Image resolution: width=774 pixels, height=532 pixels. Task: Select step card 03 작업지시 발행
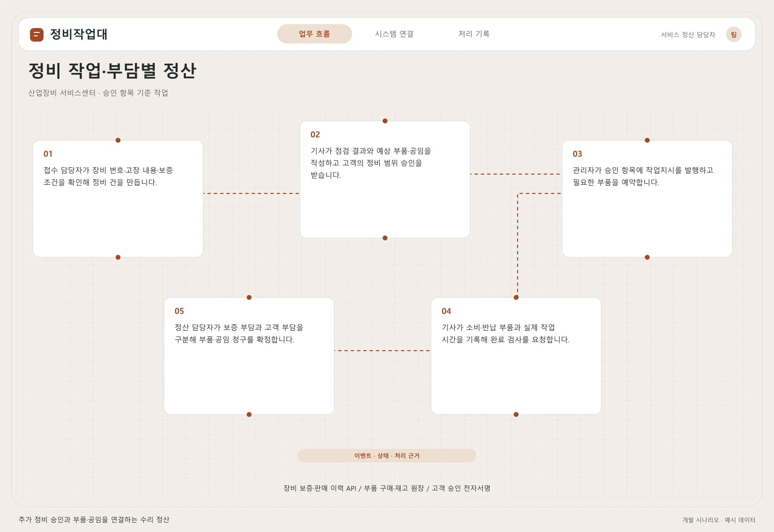coord(647,199)
